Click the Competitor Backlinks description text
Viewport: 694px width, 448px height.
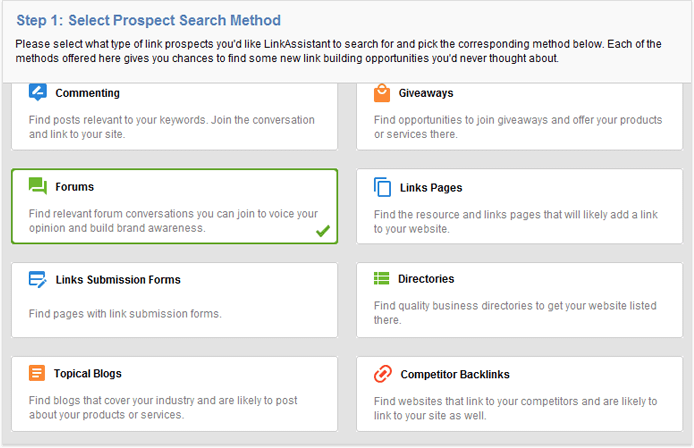516,408
